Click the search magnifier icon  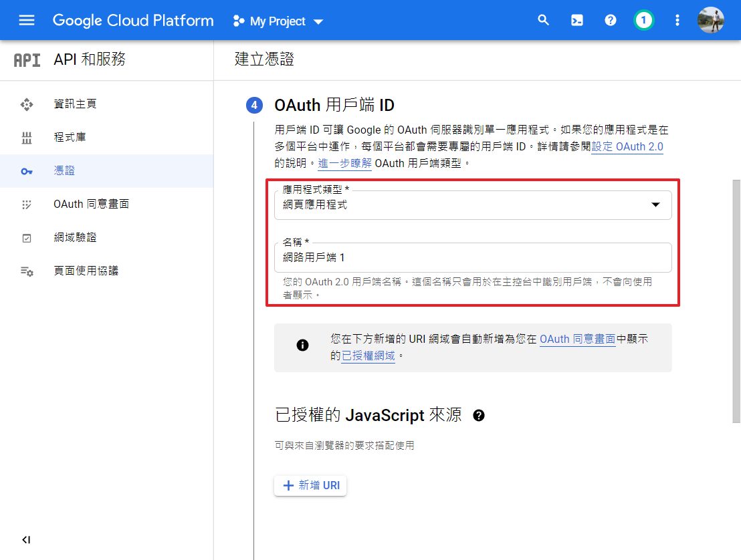pos(544,20)
